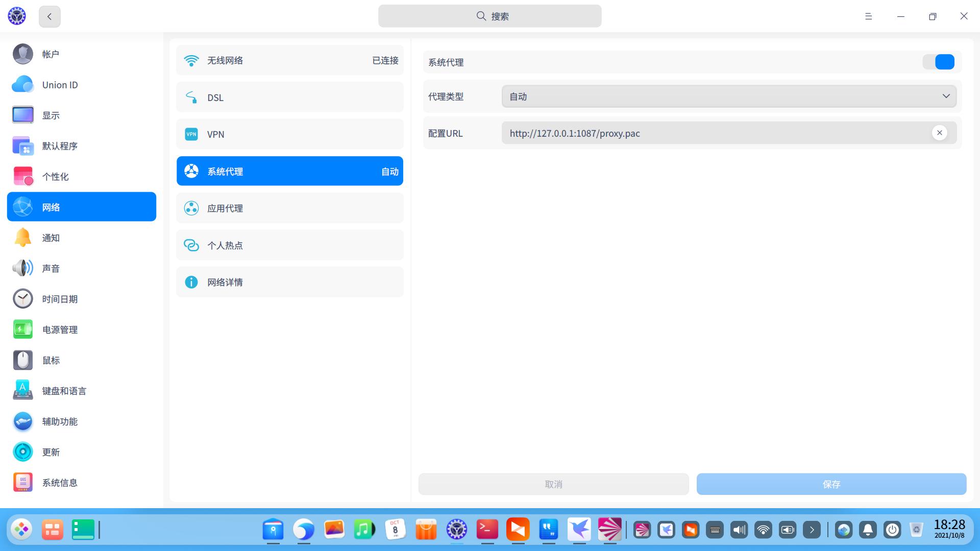This screenshot has height=551, width=980.
Task: Click the search box
Action: (489, 16)
